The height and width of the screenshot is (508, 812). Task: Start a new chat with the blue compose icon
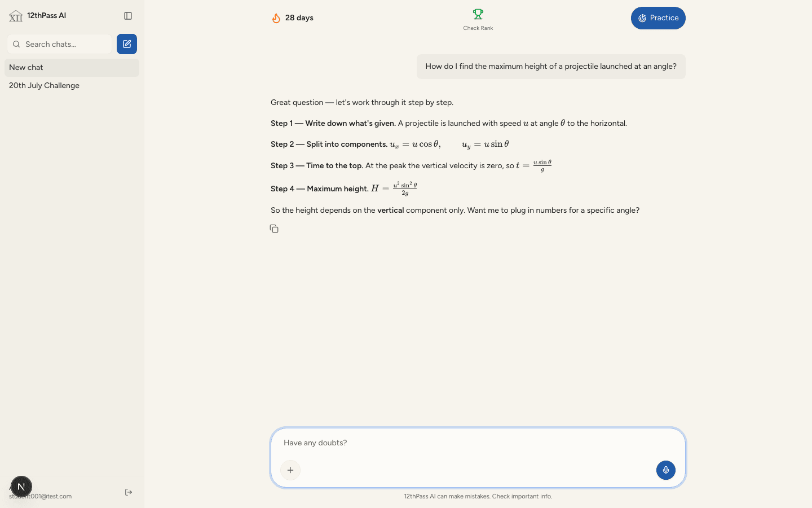pyautogui.click(x=127, y=44)
